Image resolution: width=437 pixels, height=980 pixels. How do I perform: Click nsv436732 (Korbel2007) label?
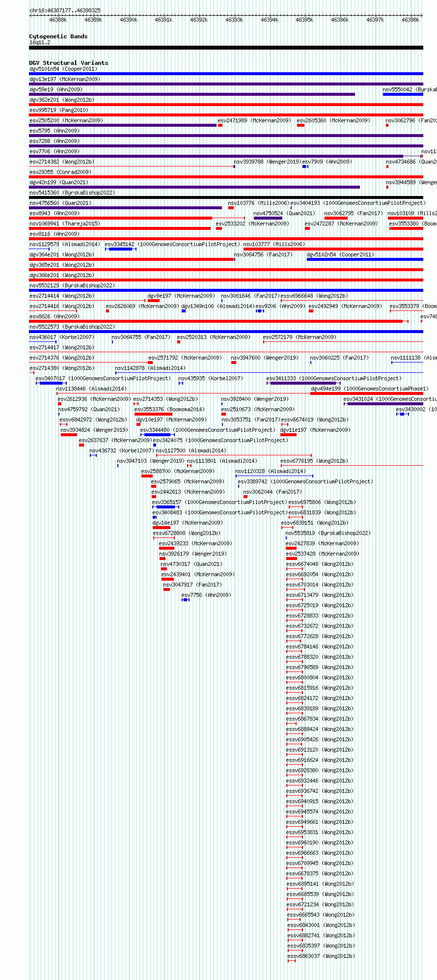coord(122,450)
